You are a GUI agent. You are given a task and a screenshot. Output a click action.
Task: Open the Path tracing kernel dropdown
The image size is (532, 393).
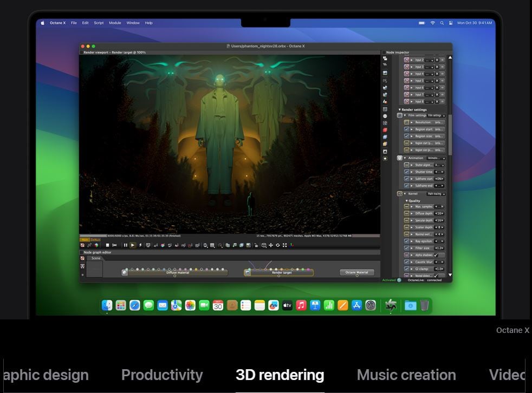click(436, 194)
